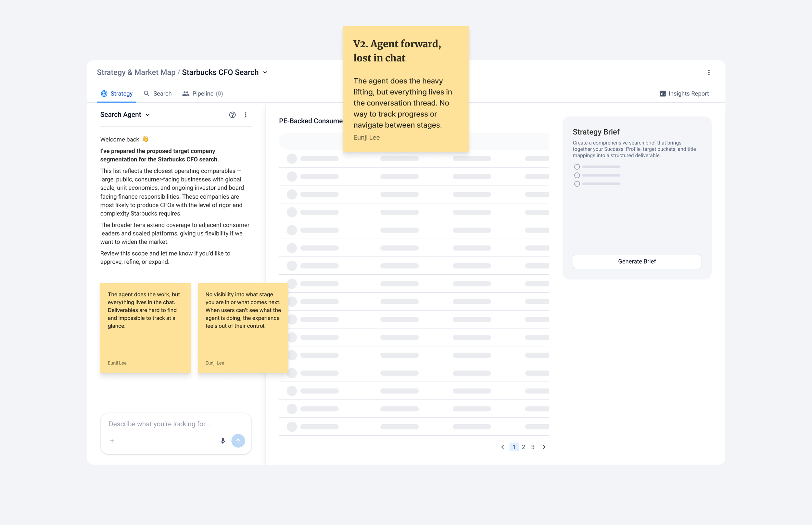Open the top-right three-dot options menu
Viewport: 812px width, 525px height.
tap(709, 72)
